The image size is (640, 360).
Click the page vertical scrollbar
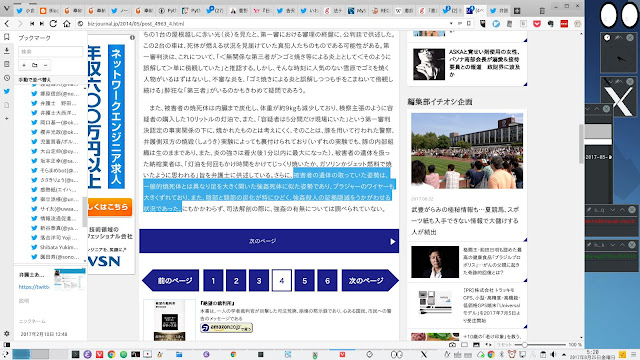[x=581, y=144]
